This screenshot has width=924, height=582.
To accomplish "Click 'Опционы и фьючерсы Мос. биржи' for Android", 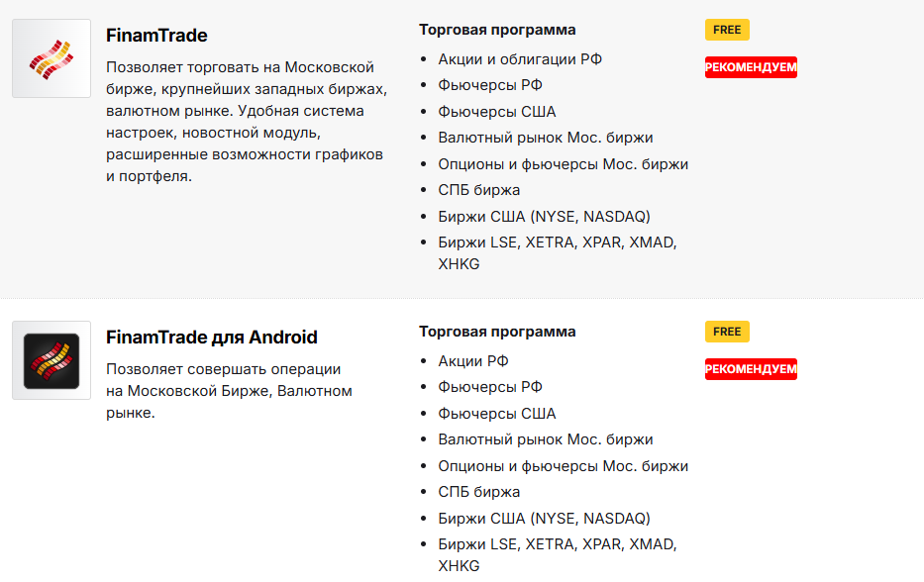I will (x=563, y=466).
